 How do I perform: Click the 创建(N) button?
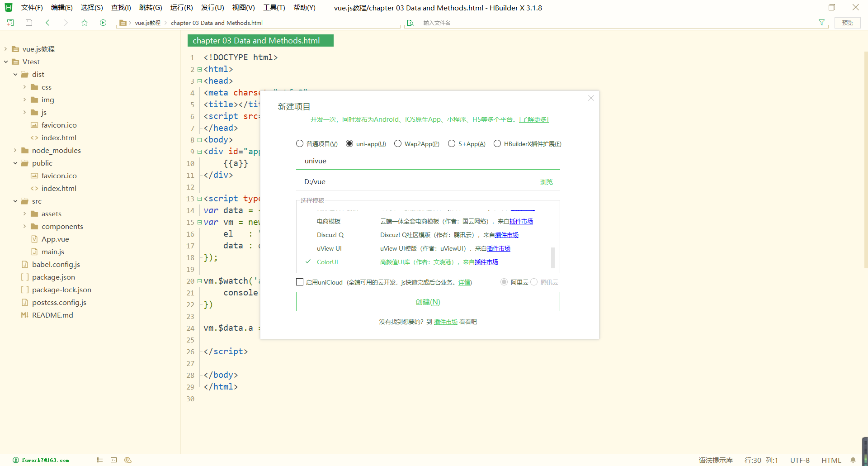coord(428,302)
